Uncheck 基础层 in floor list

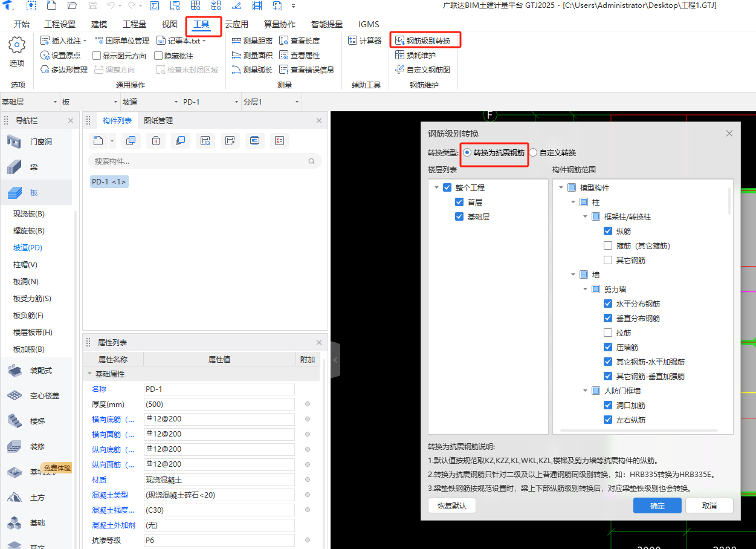click(x=459, y=216)
